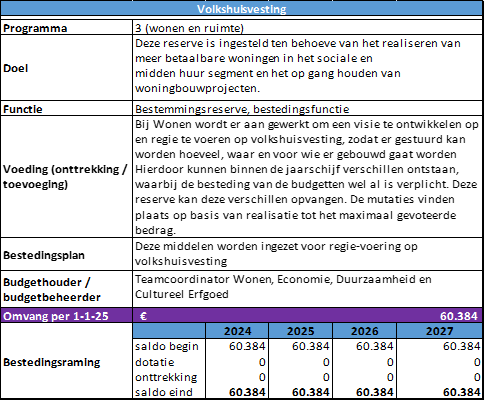Click the 'saldo begin' row label
The image size is (485, 401).
click(167, 346)
